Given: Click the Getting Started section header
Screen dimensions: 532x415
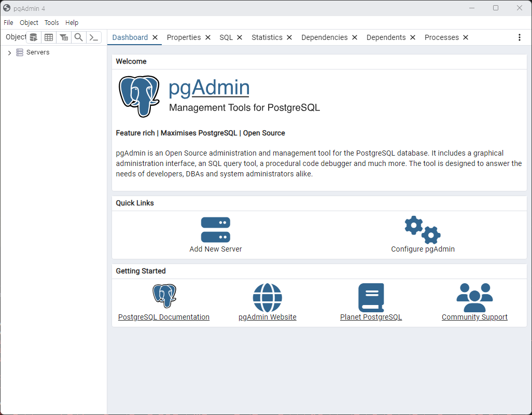Looking at the screenshot, I should pyautogui.click(x=141, y=271).
